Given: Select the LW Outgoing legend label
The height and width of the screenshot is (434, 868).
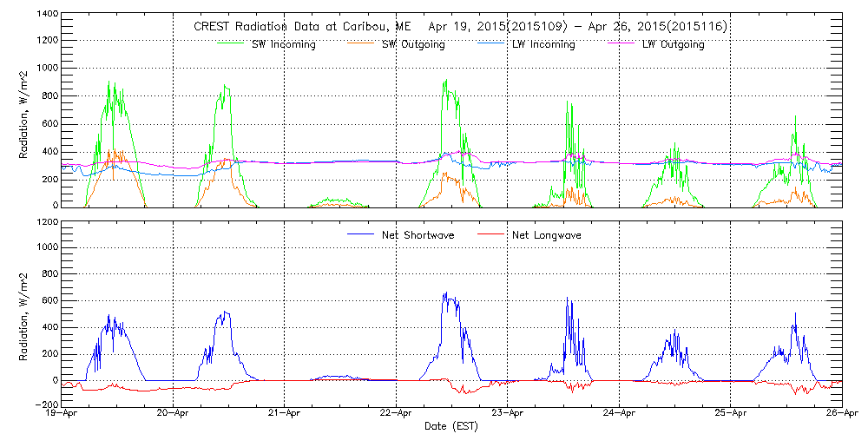Looking at the screenshot, I should 673,44.
